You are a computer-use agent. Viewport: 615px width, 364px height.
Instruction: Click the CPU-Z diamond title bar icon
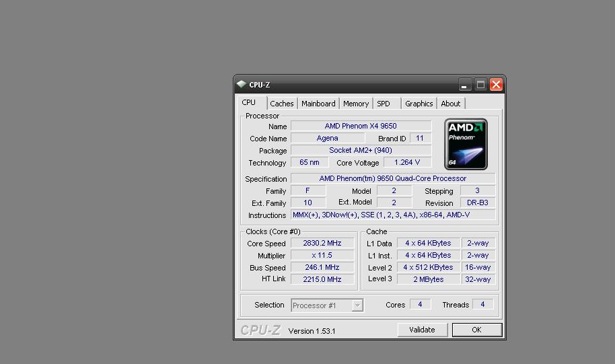tap(241, 84)
